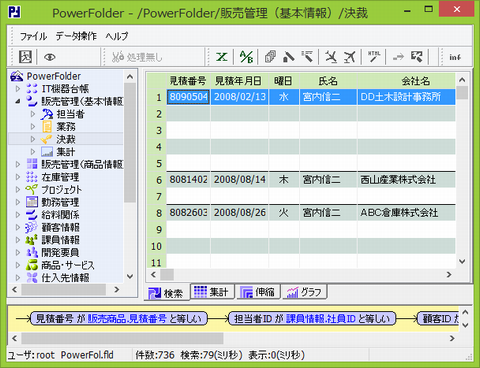Switch to the 伸縮 tab

258,292
